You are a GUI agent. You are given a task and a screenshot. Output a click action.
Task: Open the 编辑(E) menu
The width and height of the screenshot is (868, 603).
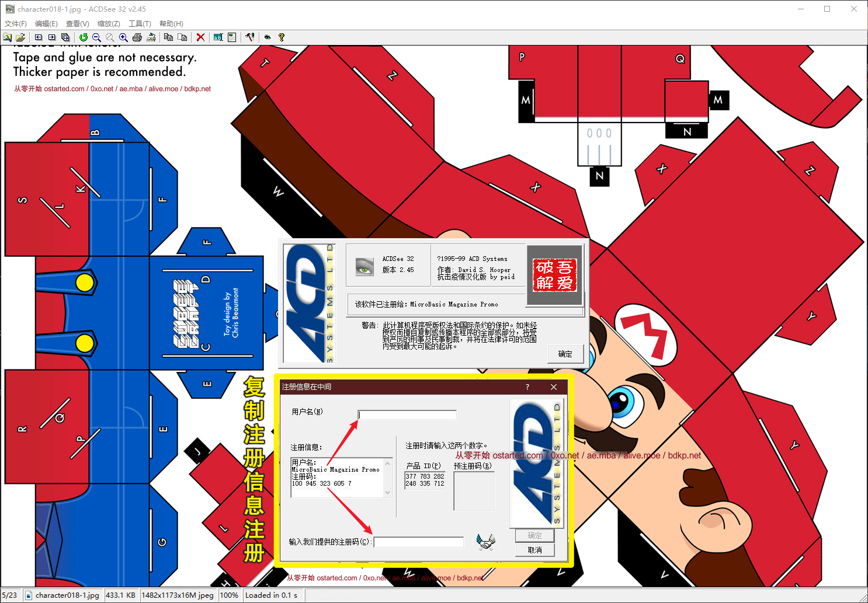[46, 24]
